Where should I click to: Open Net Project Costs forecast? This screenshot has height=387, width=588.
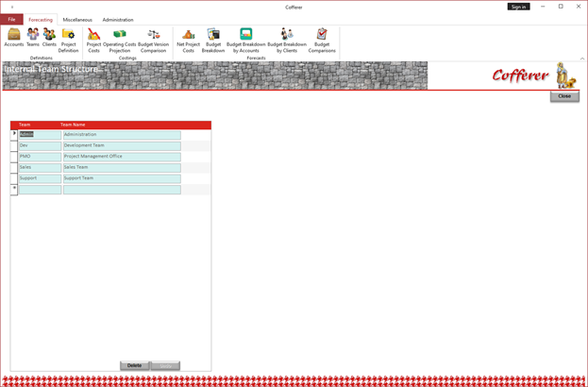(188, 41)
